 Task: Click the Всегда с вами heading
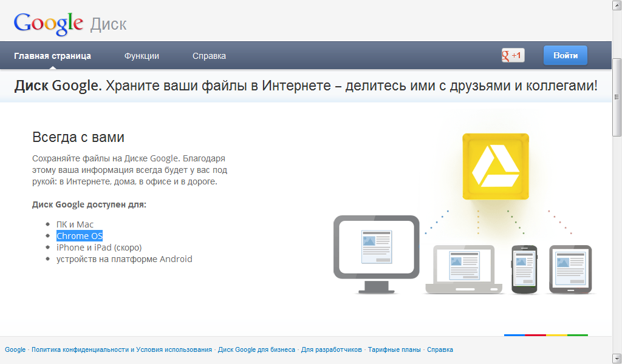point(78,137)
